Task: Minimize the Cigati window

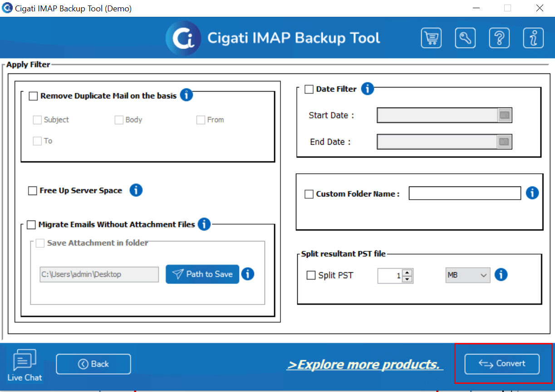Action: click(x=476, y=8)
